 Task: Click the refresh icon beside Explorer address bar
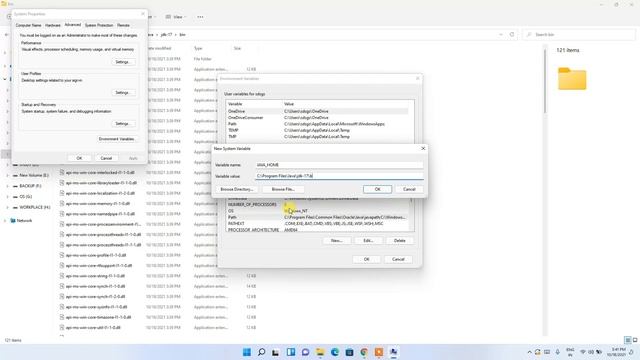coord(512,35)
